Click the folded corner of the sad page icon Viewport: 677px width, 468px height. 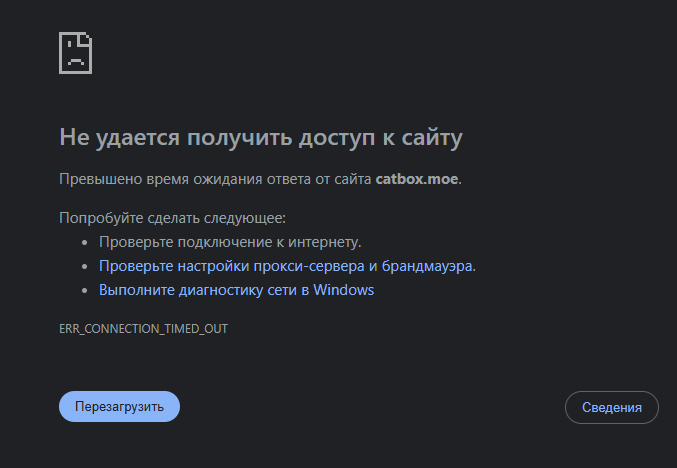[86, 38]
